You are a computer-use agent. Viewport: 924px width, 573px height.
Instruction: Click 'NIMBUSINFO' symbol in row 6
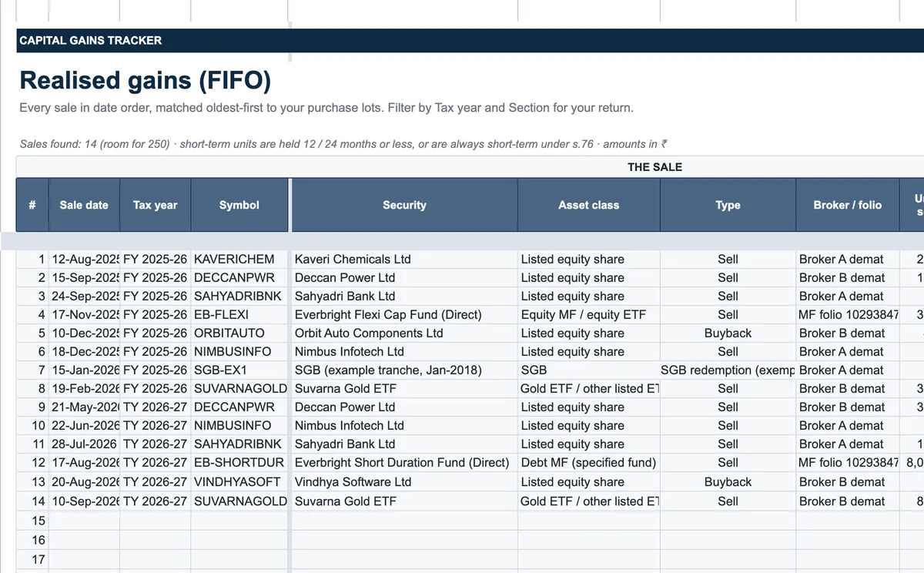coord(239,352)
